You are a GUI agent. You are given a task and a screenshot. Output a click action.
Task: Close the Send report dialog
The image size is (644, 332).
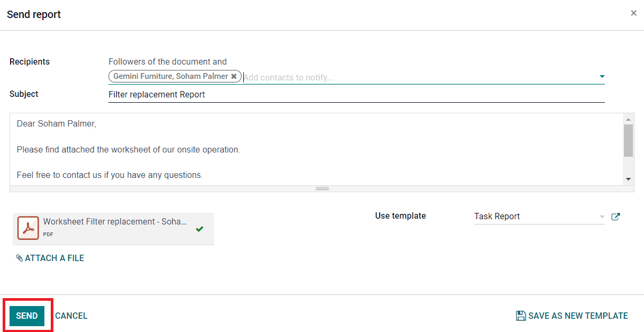[633, 13]
